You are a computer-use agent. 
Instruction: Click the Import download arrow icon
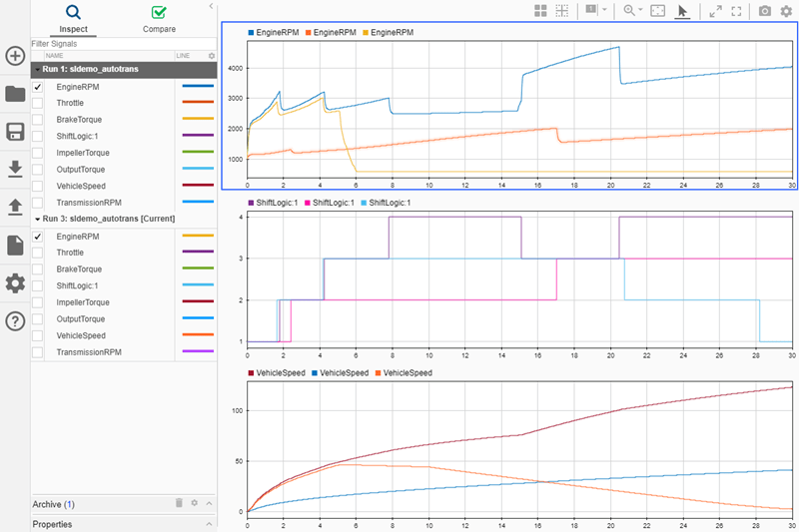click(x=15, y=169)
